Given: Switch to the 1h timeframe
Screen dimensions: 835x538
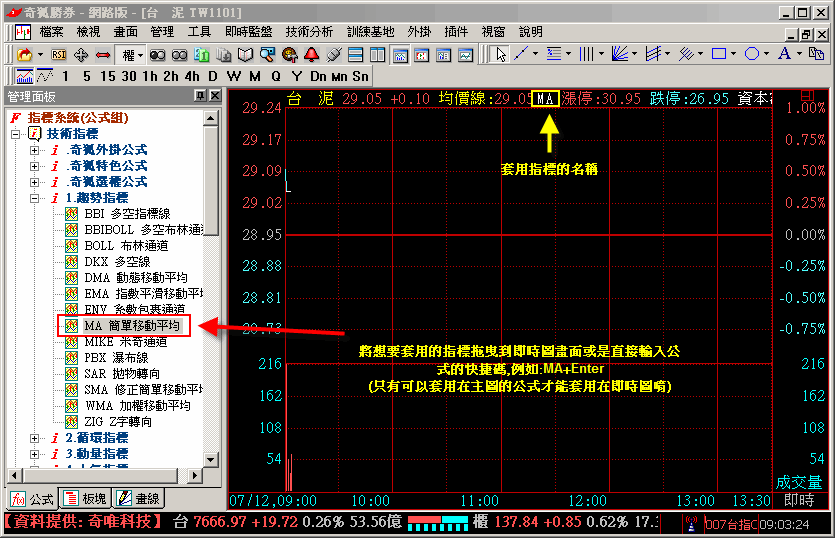Looking at the screenshot, I should coord(149,76).
